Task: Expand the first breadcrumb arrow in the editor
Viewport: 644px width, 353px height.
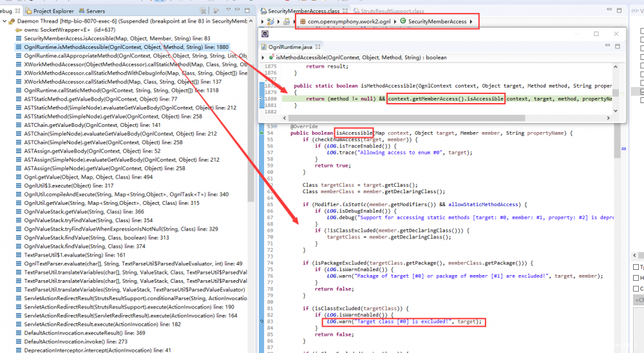Action: click(263, 21)
